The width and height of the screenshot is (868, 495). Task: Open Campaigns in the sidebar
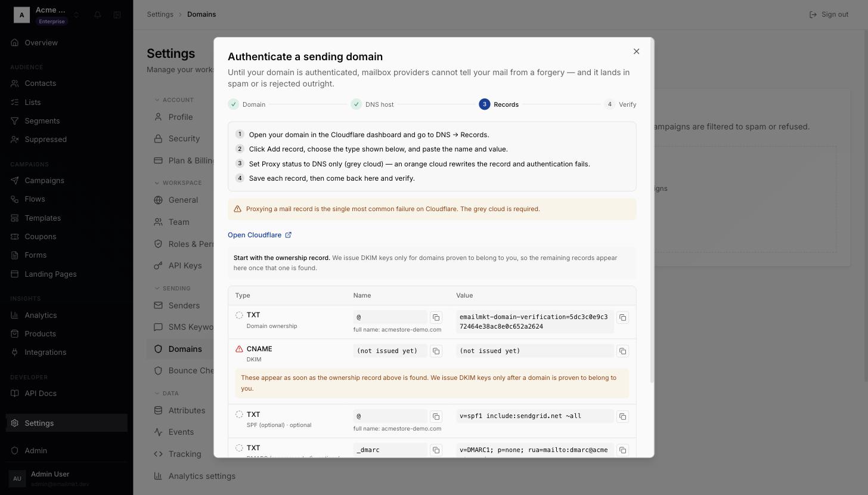click(67, 181)
